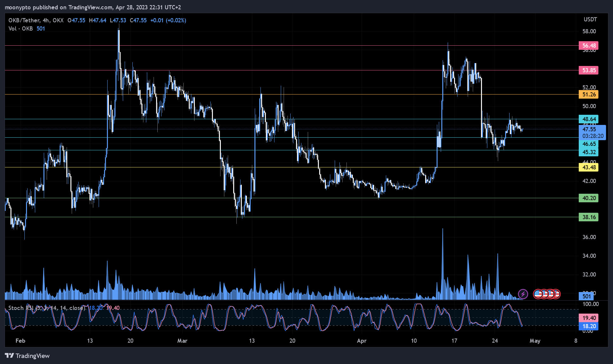Click the 24 date label on the time axis
613x364 pixels.
tap(495, 341)
